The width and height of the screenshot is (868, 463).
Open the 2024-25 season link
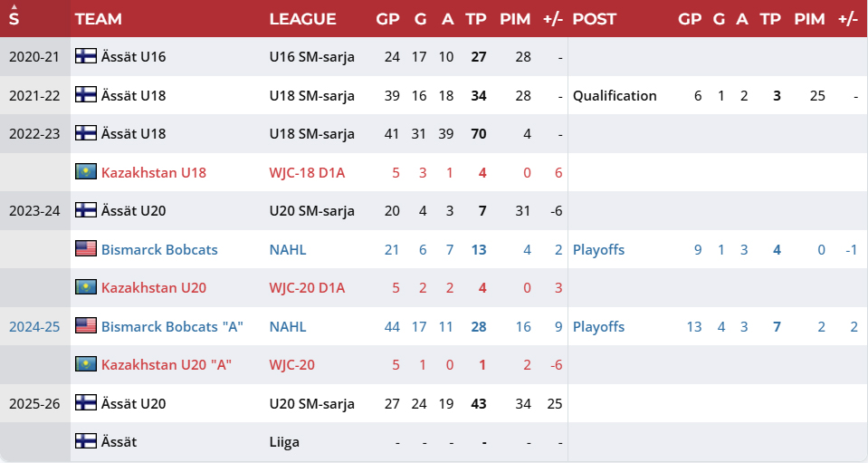(x=34, y=326)
